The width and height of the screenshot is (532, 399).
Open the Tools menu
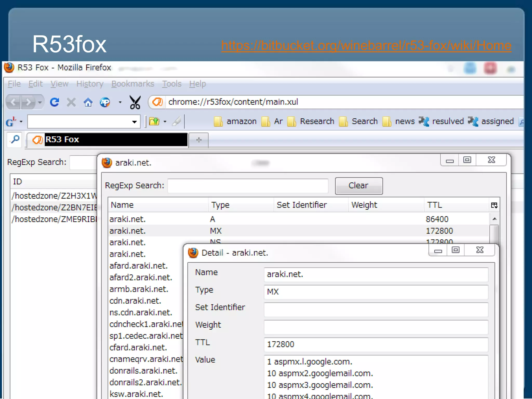(x=172, y=84)
